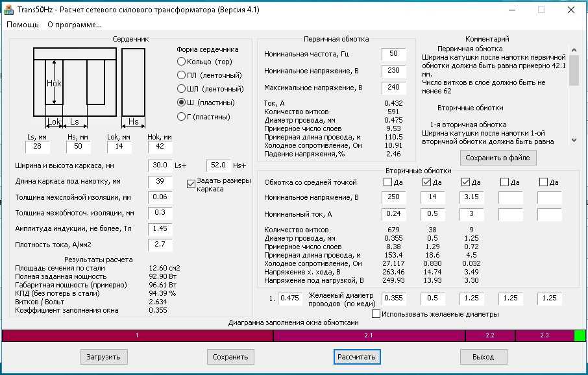The image size is (588, 375).
Task: Click winding 1 segment in fill diagram
Action: pyautogui.click(x=137, y=335)
